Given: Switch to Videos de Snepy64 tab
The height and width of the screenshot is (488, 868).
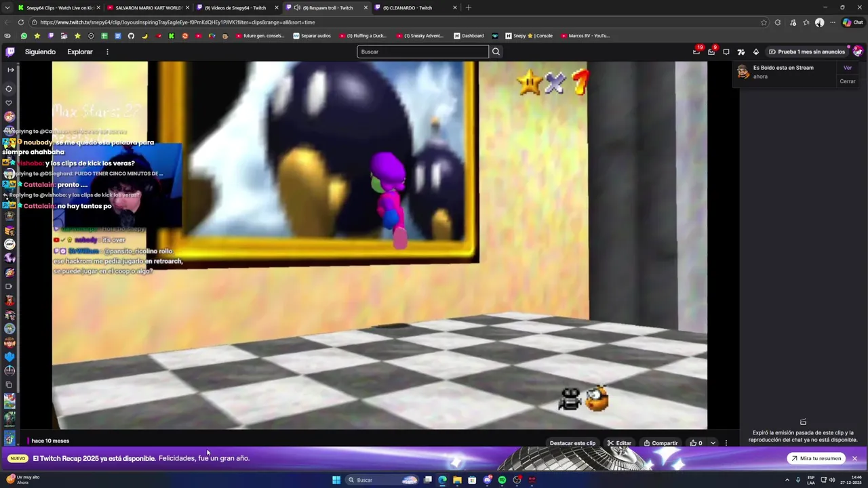Looking at the screenshot, I should pyautogui.click(x=237, y=7).
